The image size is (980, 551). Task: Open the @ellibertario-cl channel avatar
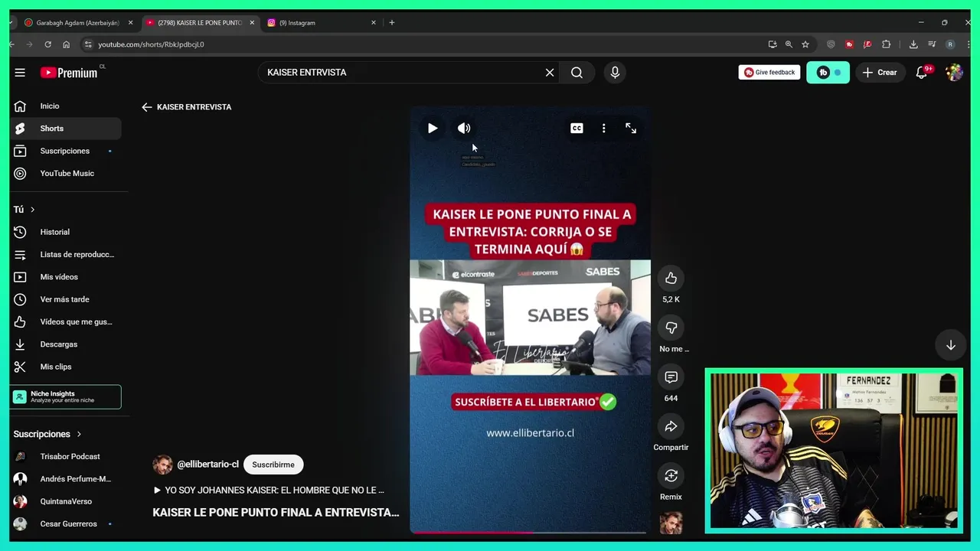pos(162,465)
